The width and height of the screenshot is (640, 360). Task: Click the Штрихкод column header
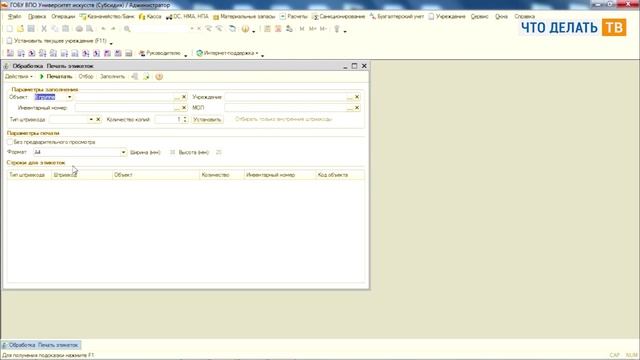pyautogui.click(x=82, y=175)
